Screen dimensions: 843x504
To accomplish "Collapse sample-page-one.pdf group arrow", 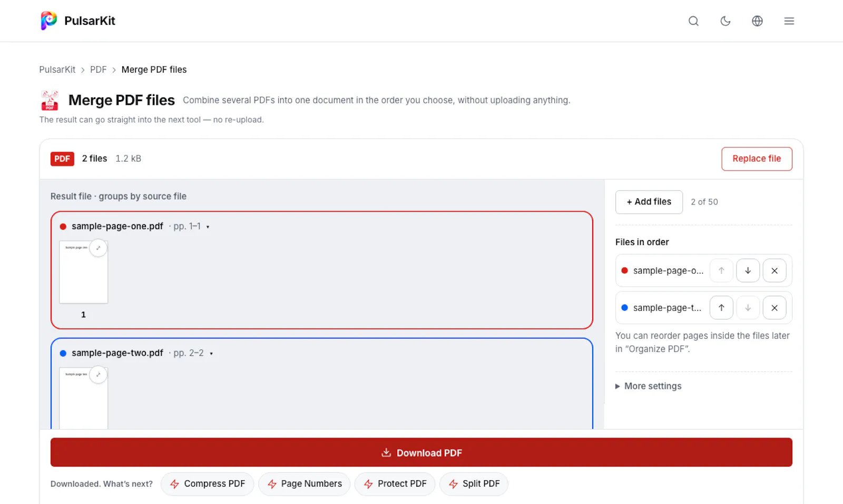I will pos(208,227).
